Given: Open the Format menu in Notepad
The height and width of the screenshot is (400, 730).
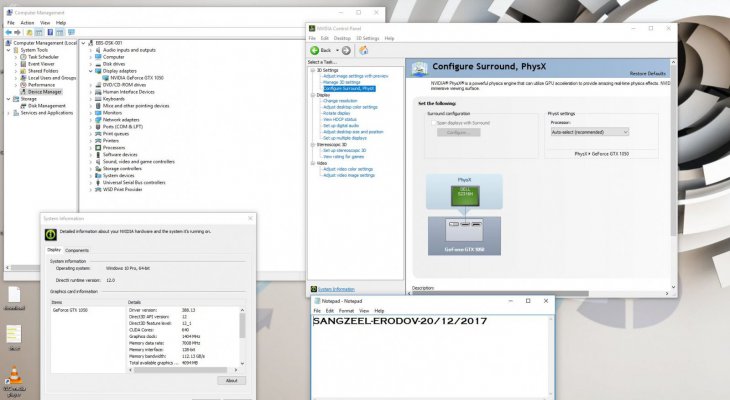Looking at the screenshot, I should (346, 311).
